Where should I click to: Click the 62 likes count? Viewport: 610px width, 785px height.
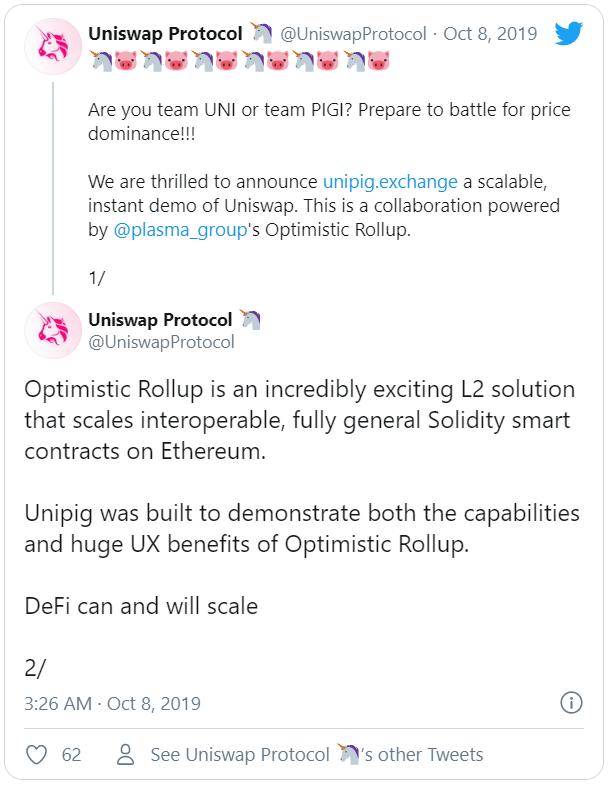[71, 754]
